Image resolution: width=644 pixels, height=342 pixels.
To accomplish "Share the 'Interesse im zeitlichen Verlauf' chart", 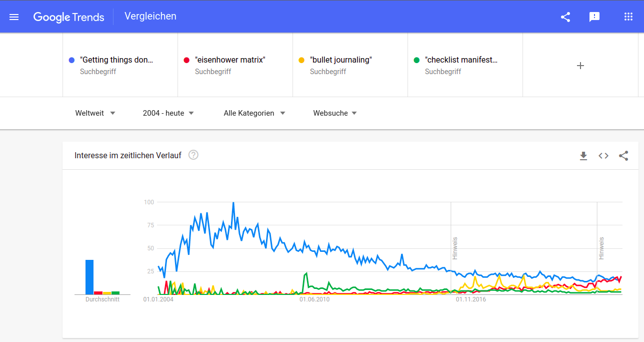I will pos(623,156).
